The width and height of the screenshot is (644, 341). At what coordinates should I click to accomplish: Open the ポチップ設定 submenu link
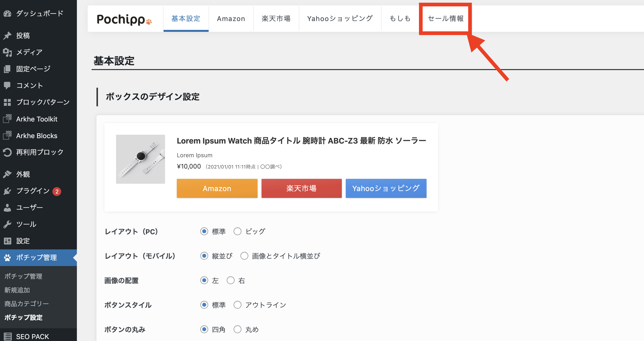(24, 317)
